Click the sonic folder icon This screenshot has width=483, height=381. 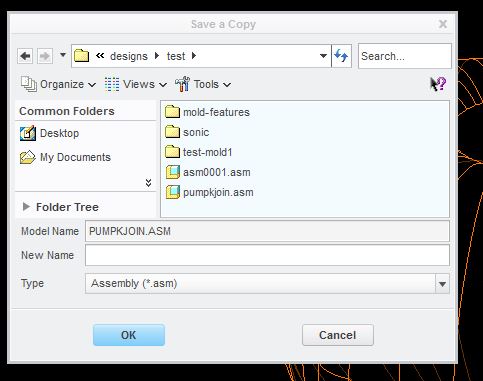(x=172, y=132)
